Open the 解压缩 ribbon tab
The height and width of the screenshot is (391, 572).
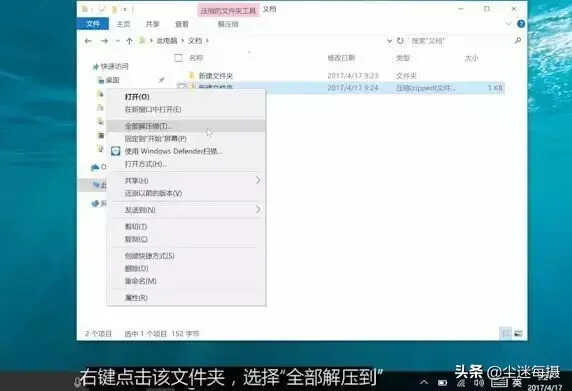(228, 24)
